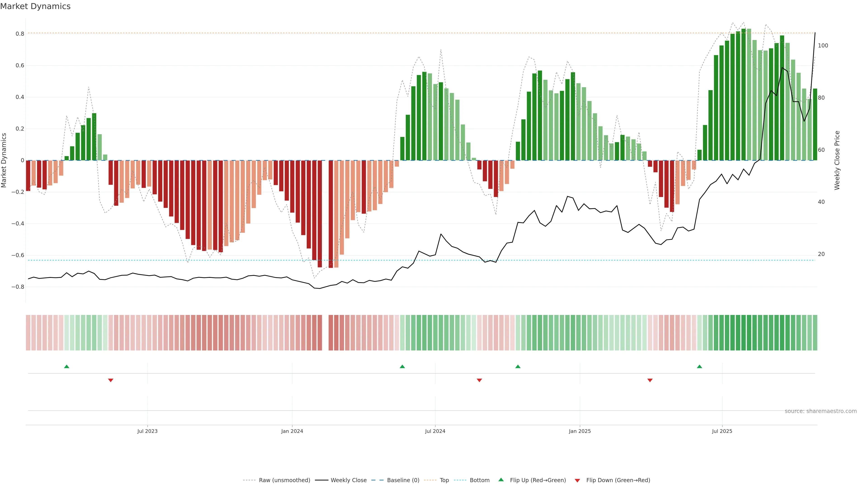Click the Jul 2023 axis label

(147, 431)
